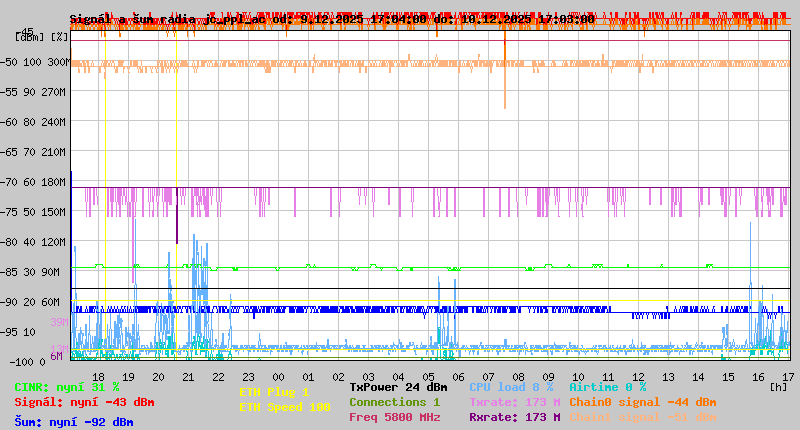Click the '210M' y-axis label

click(x=57, y=153)
